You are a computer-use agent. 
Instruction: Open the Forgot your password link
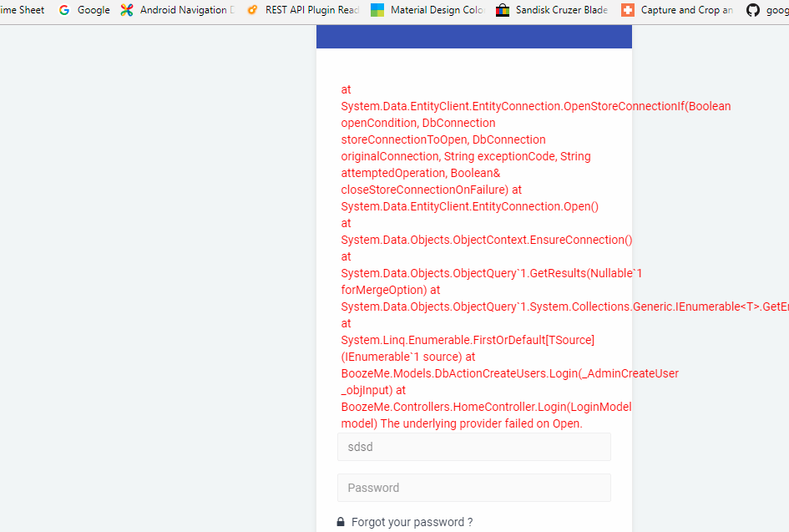tap(412, 522)
